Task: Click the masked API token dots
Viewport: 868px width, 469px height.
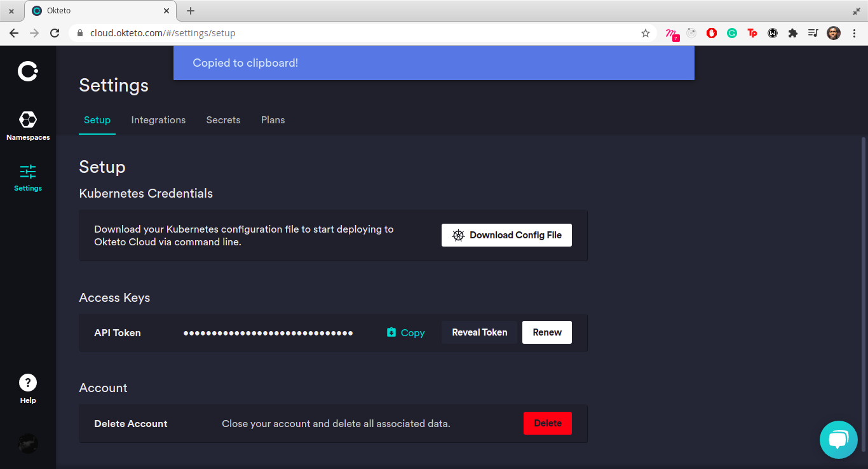Action: click(268, 333)
